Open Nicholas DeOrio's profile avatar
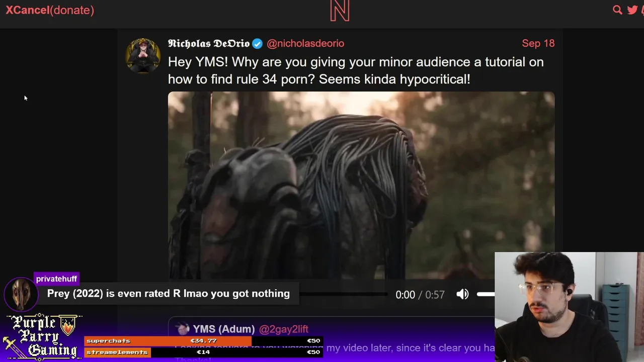The image size is (644, 362). 143,55
